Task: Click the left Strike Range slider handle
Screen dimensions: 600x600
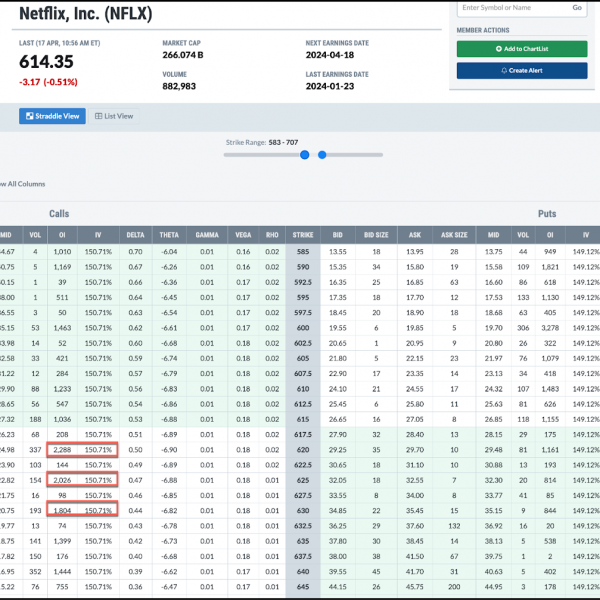Action: [305, 155]
